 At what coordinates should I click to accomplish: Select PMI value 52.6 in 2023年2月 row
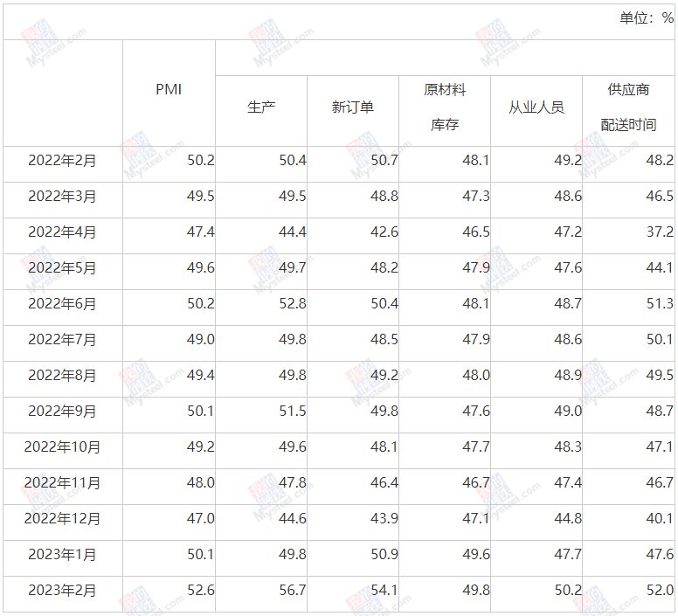pos(201,590)
